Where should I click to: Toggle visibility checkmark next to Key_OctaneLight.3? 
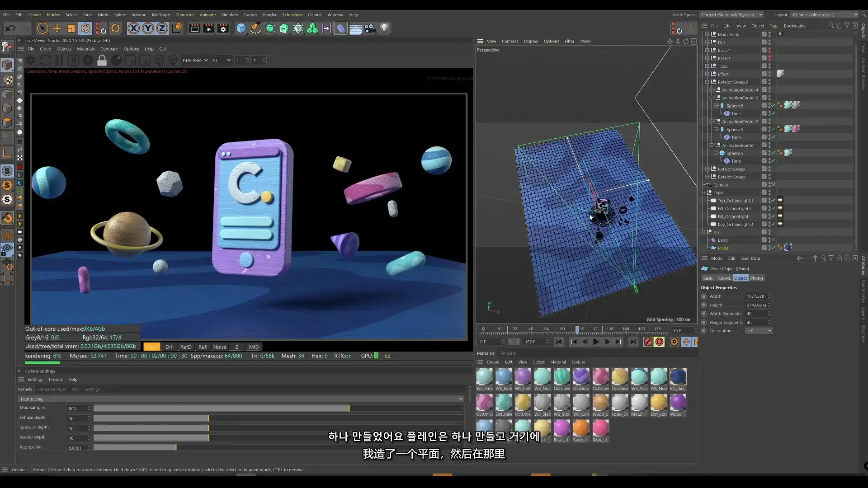[774, 224]
